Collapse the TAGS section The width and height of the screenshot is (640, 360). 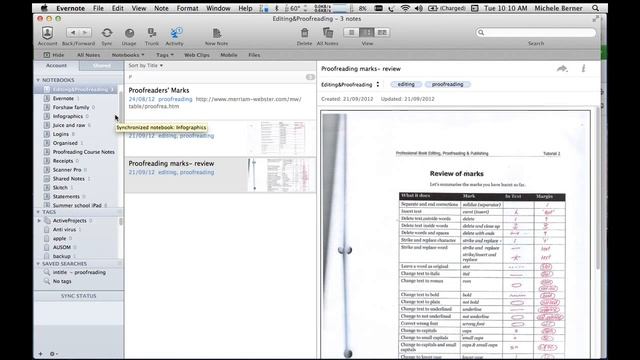(x=38, y=212)
